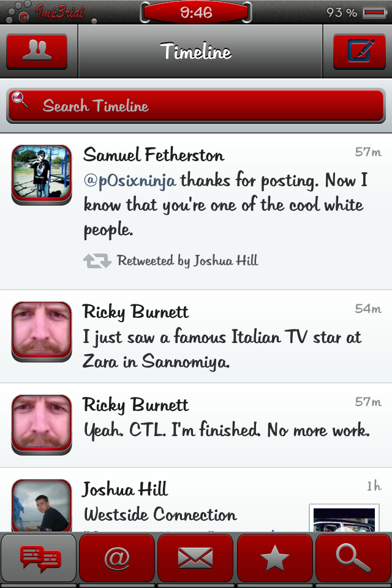Open the Search tab at bottom
Image resolution: width=392 pixels, height=588 pixels.
[x=353, y=558]
